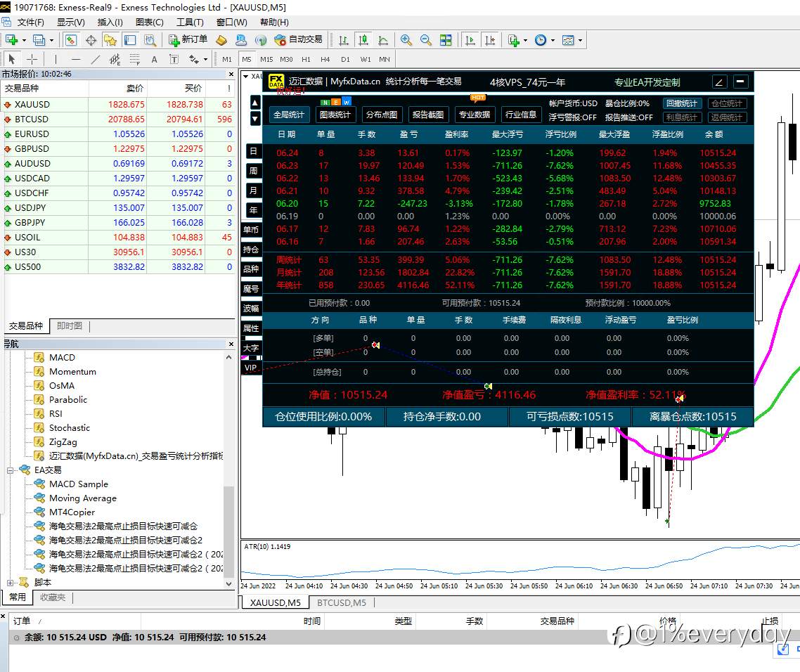
Task: Toggle chart auto scroll icon
Action: [x=470, y=40]
